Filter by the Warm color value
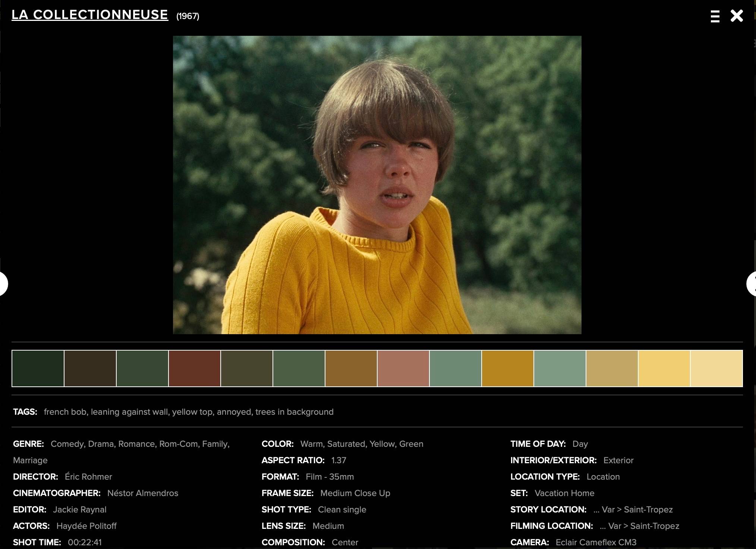Viewport: 756px width, 549px height. pyautogui.click(x=312, y=444)
